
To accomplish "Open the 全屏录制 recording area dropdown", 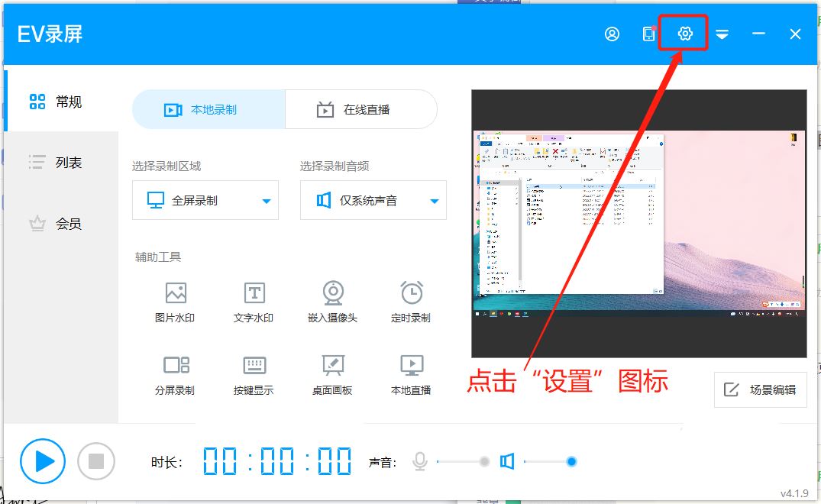I will pyautogui.click(x=205, y=199).
